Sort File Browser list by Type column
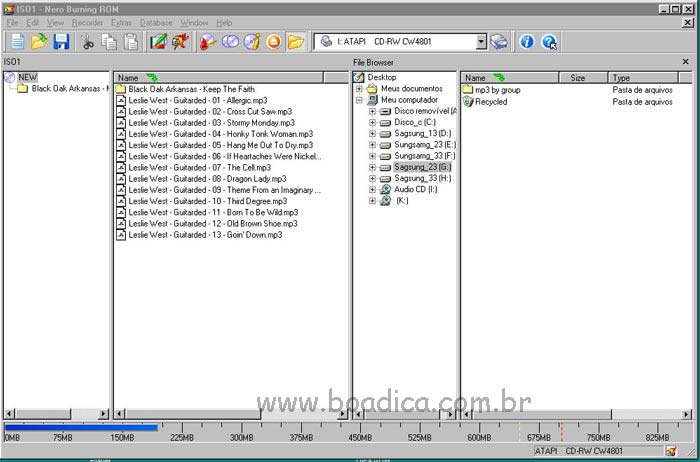 [x=643, y=78]
